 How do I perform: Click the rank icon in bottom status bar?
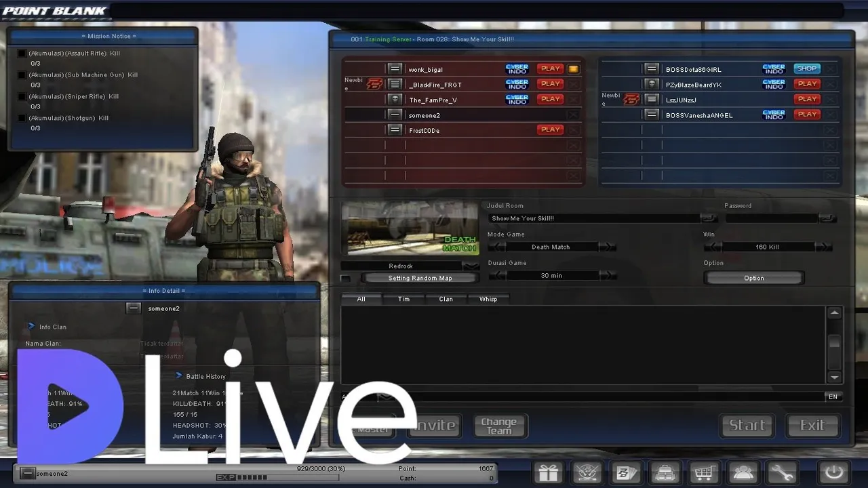pos(26,474)
